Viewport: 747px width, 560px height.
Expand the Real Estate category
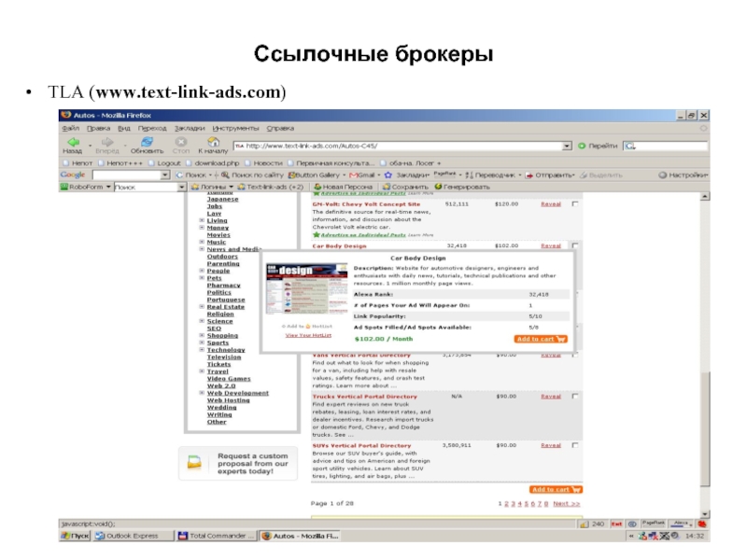[x=202, y=307]
